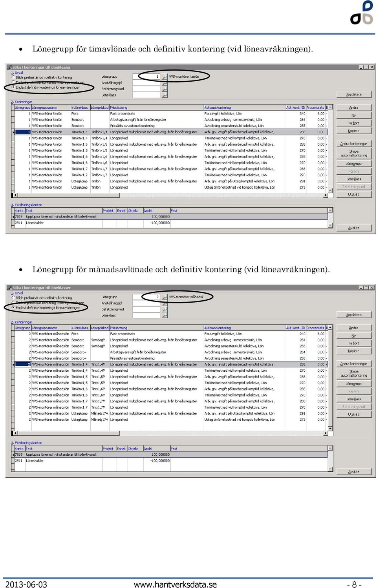Select 'Arbetsgivaravgift från löneårsregister' cell in månadslön window

156,352
